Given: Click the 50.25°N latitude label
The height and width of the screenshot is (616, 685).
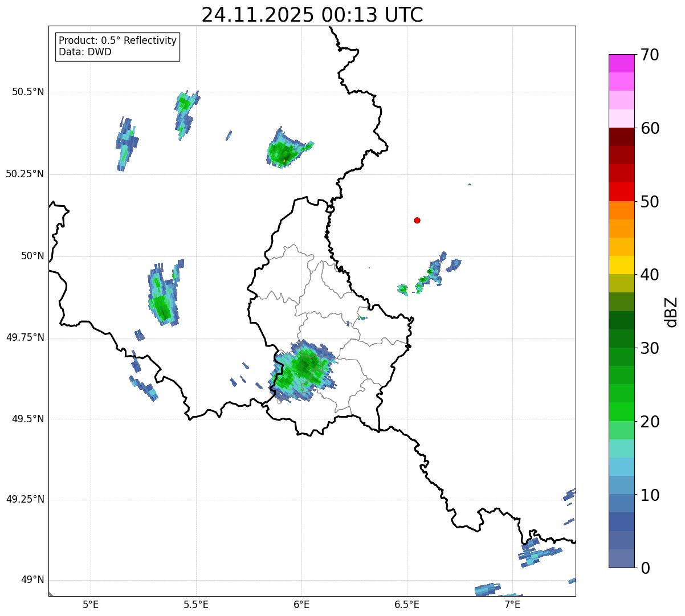Looking at the screenshot, I should coord(25,174).
